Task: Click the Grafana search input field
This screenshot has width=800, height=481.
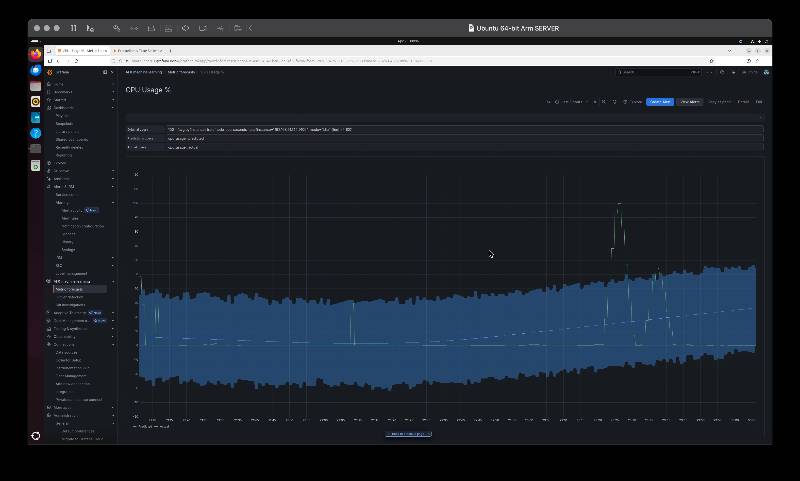Action: coord(658,72)
